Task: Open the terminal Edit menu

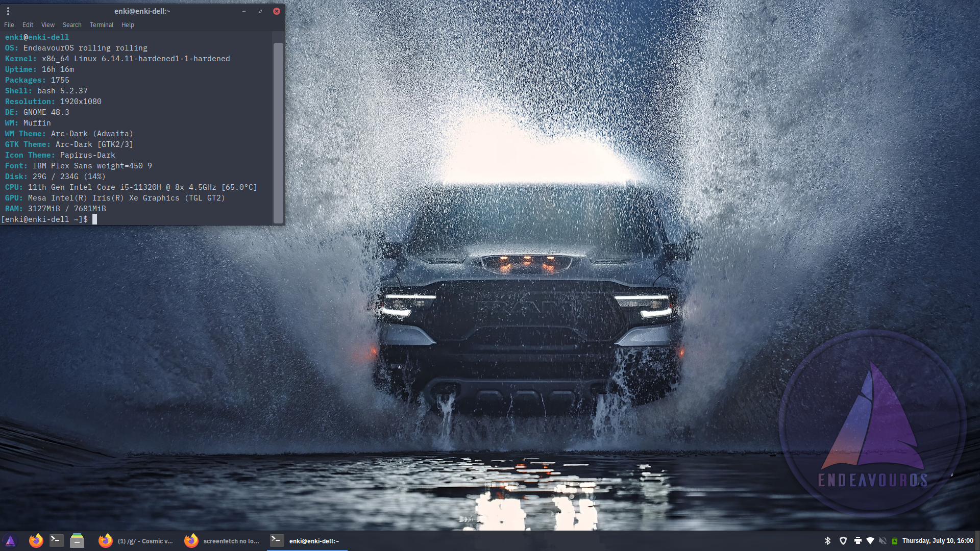Action: [28, 25]
